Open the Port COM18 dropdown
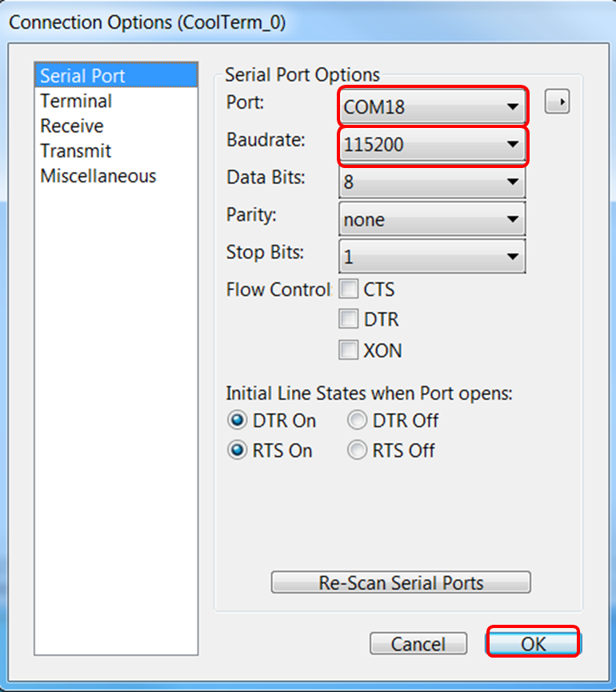The height and width of the screenshot is (692, 616). pyautogui.click(x=432, y=107)
